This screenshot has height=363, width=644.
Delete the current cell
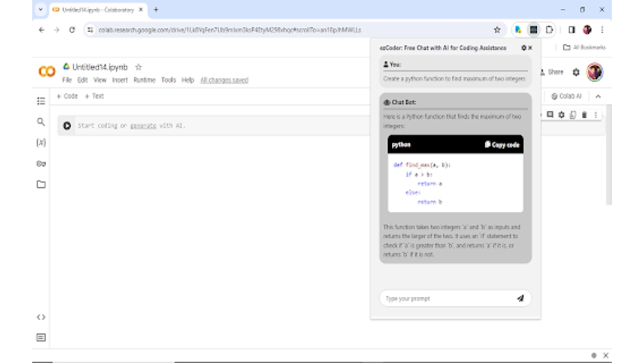point(584,115)
